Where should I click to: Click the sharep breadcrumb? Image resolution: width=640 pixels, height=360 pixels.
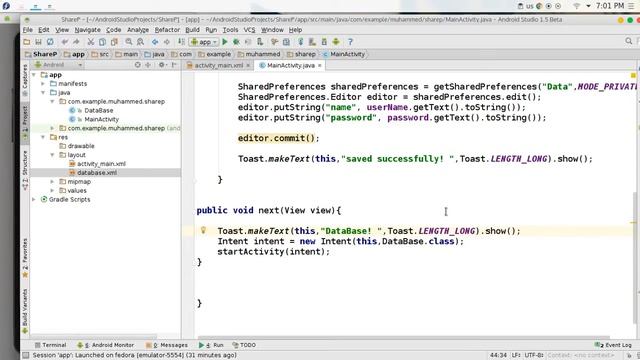(301, 54)
